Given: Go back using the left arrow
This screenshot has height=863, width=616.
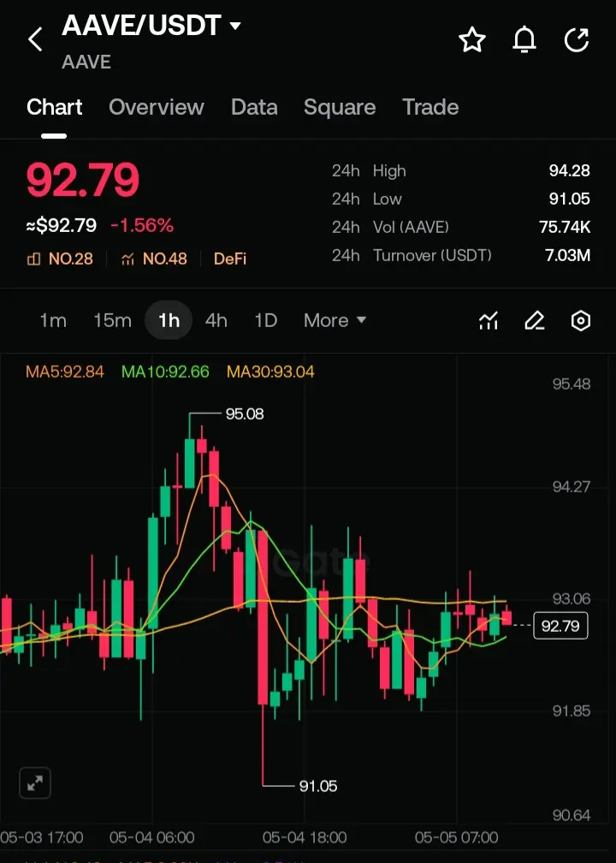Looking at the screenshot, I should (35, 39).
